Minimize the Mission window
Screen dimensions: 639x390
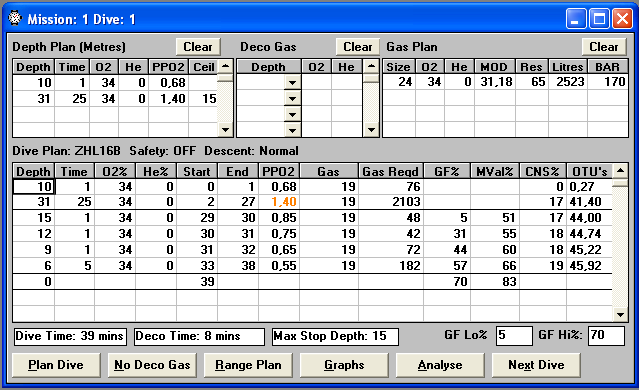576,19
